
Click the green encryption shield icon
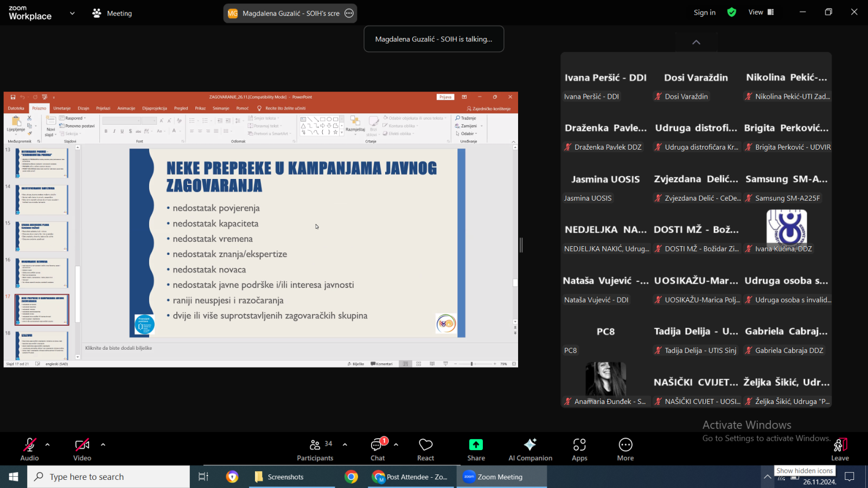click(732, 12)
